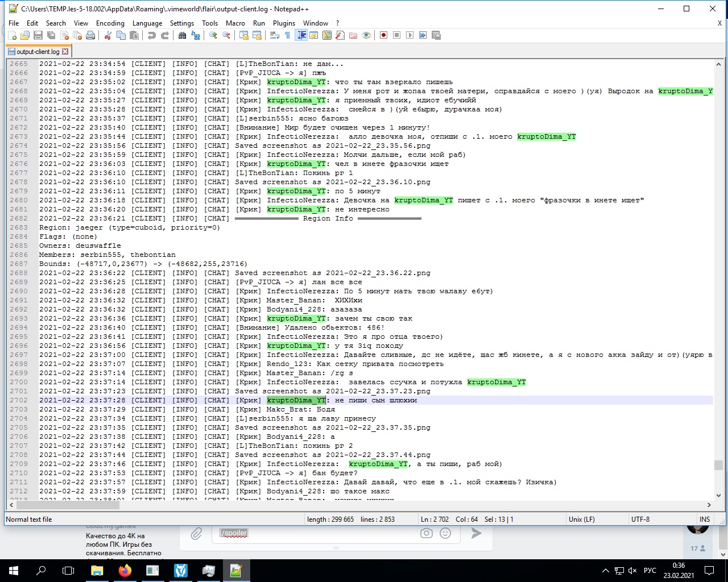Click the Stop Recording macro icon

tap(397, 35)
